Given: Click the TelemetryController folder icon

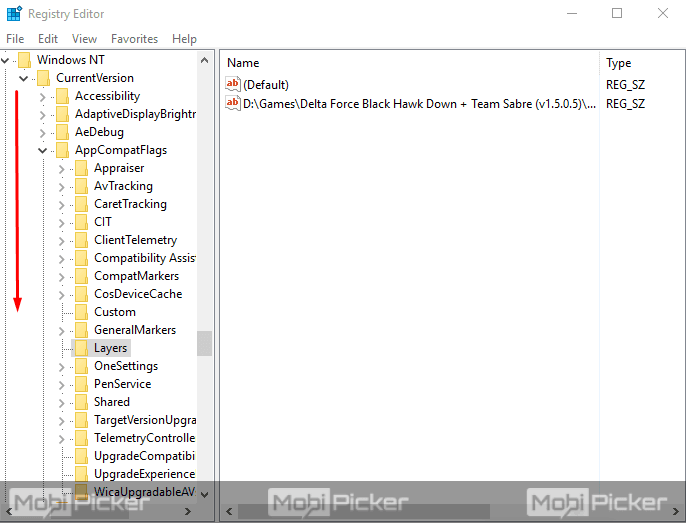Looking at the screenshot, I should coord(81,438).
